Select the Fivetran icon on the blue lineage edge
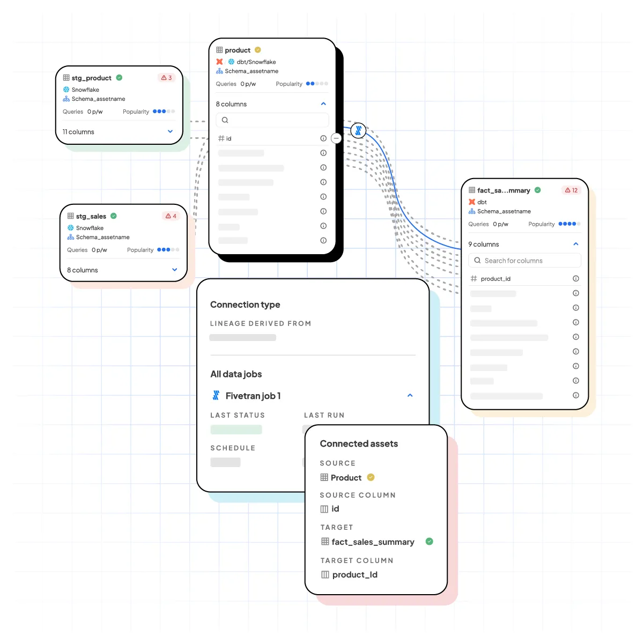Viewport: 644px width, 644px height. point(358,130)
